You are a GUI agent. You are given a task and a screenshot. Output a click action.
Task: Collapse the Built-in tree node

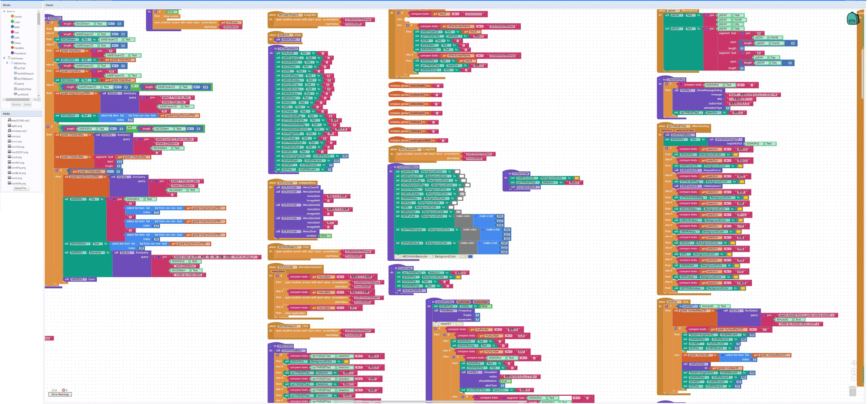coord(4,11)
